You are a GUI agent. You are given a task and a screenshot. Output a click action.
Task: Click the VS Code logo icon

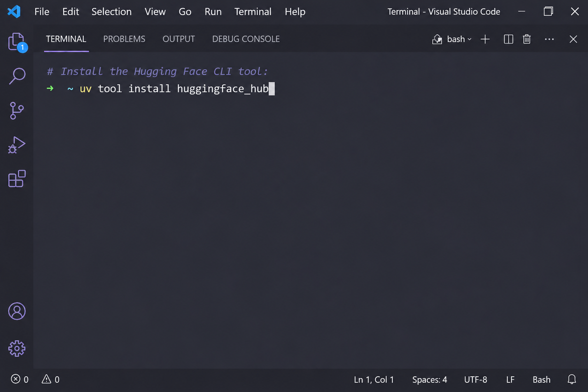pos(14,11)
